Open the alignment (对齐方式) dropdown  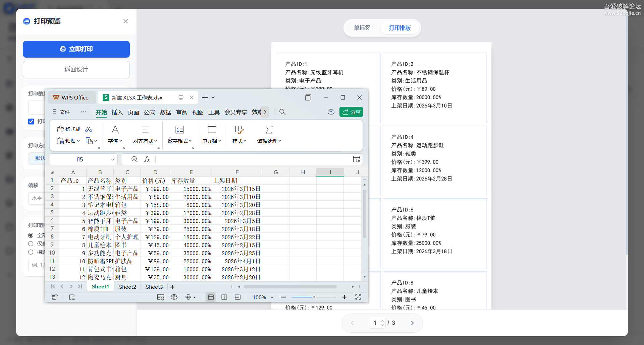click(145, 141)
